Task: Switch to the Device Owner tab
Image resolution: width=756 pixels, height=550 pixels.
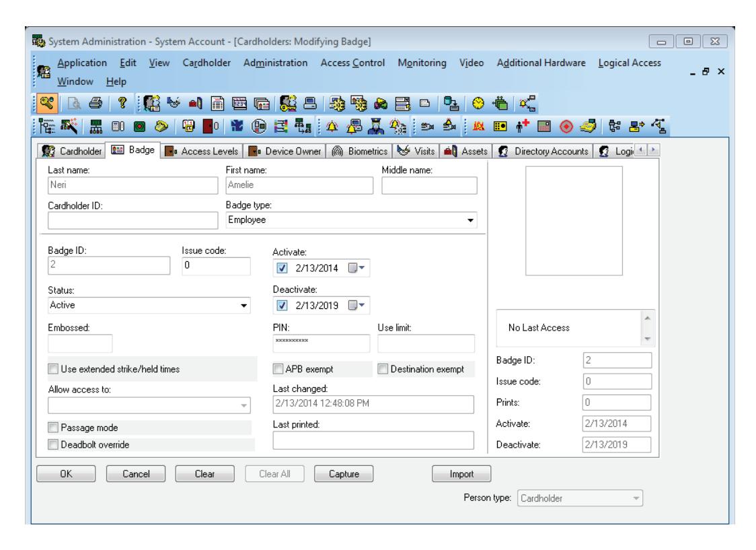Action: 285,151
